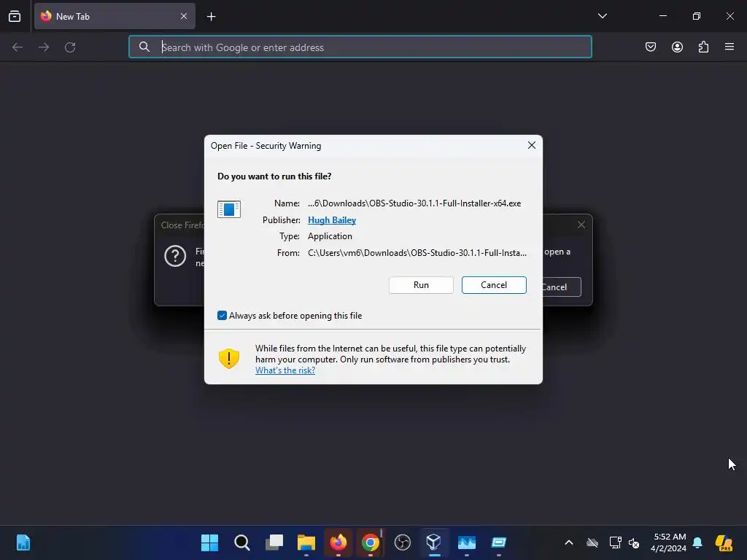Open the PRE colorful tray icon
Screen dimensions: 747x560
pos(724,542)
